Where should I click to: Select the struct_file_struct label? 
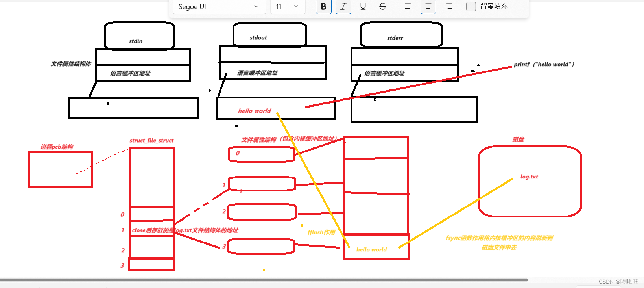tap(151, 141)
